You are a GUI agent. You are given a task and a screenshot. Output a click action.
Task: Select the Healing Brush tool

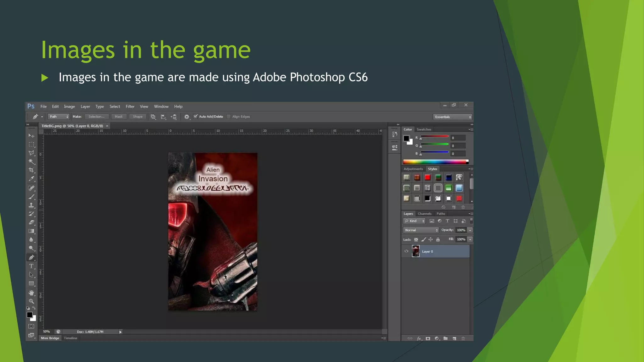pyautogui.click(x=31, y=188)
